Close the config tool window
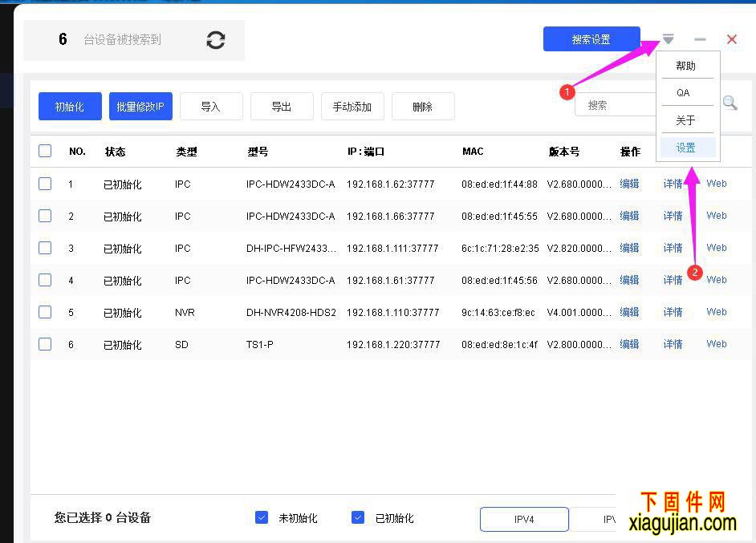 731,39
